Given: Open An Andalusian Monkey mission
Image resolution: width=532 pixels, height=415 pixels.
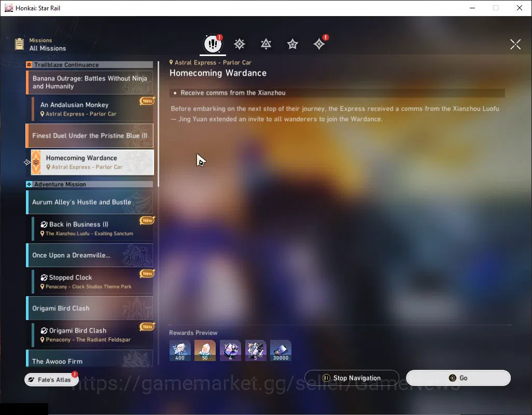Looking at the screenshot, I should pos(92,109).
